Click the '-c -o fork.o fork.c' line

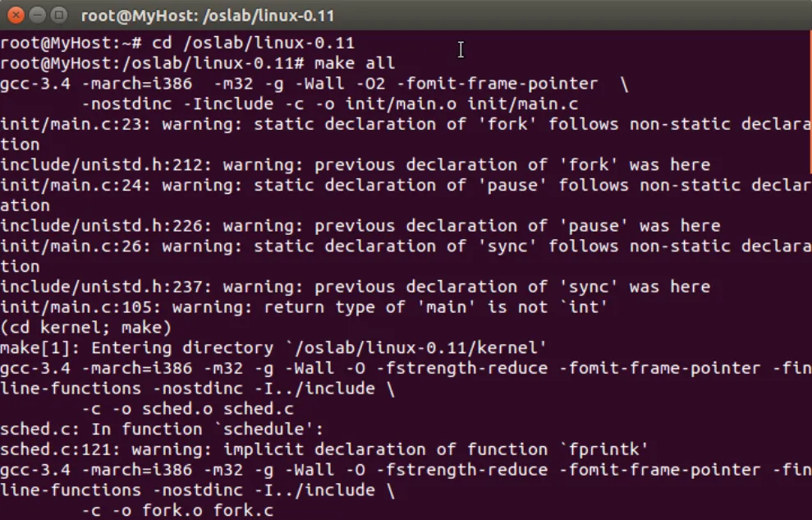coord(177,511)
